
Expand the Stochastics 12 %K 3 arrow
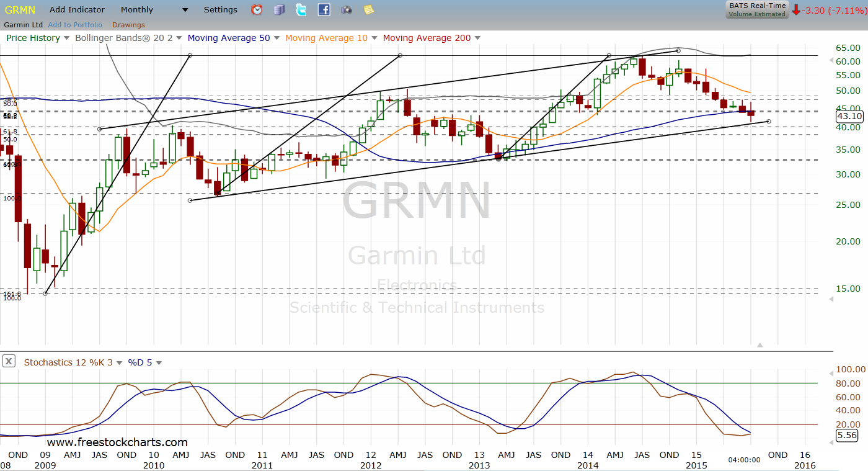click(119, 363)
